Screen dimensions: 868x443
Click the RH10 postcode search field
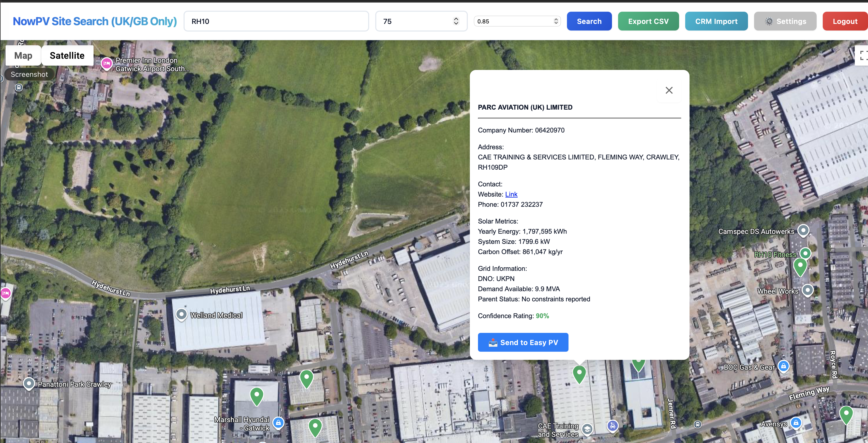tap(276, 21)
